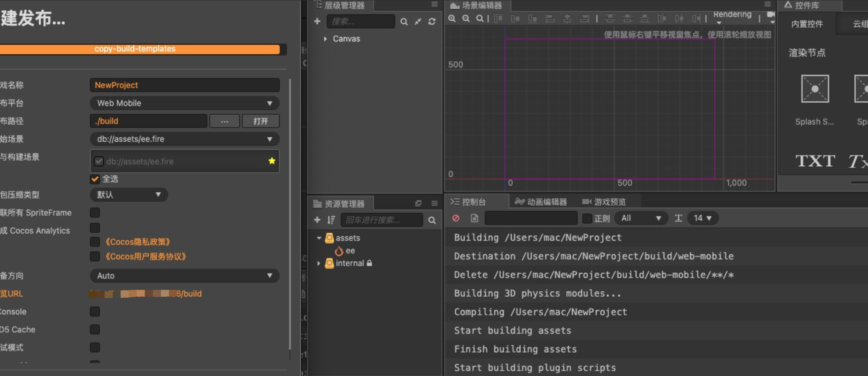Switch to the 游戏预览 tab
The width and height of the screenshot is (868, 376).
(x=604, y=202)
